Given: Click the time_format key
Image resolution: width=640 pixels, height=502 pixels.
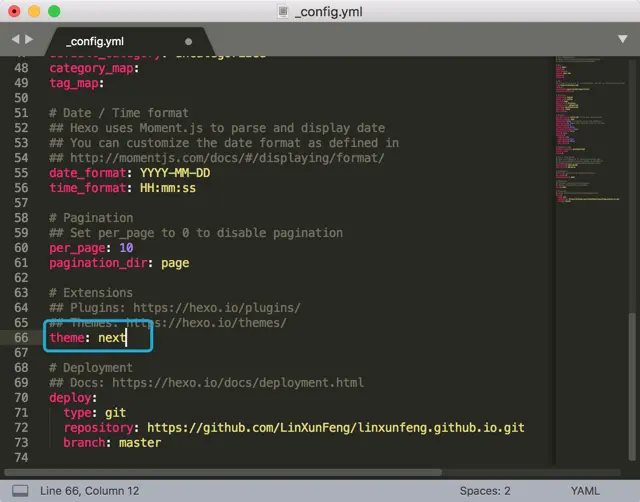Looking at the screenshot, I should click(88, 188).
